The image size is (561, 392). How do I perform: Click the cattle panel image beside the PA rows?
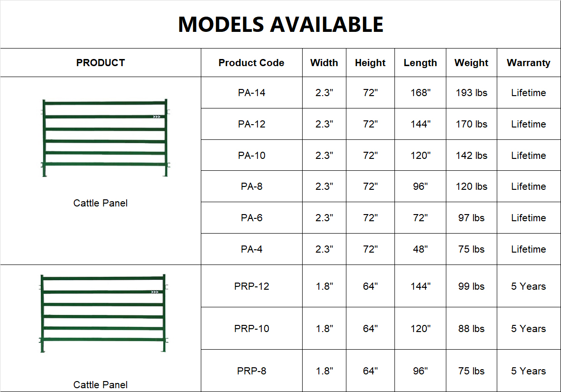(105, 138)
